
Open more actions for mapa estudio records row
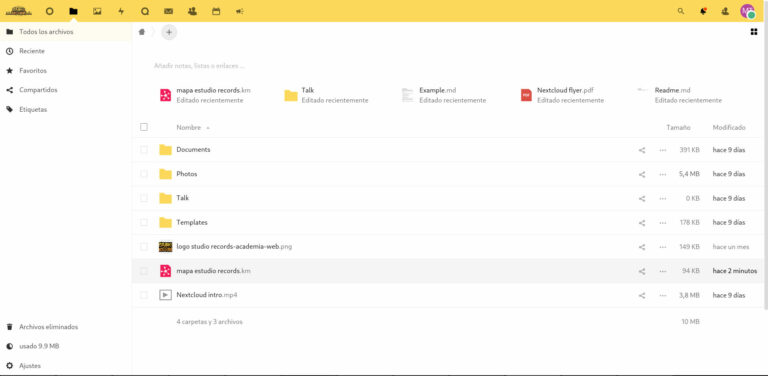point(663,271)
